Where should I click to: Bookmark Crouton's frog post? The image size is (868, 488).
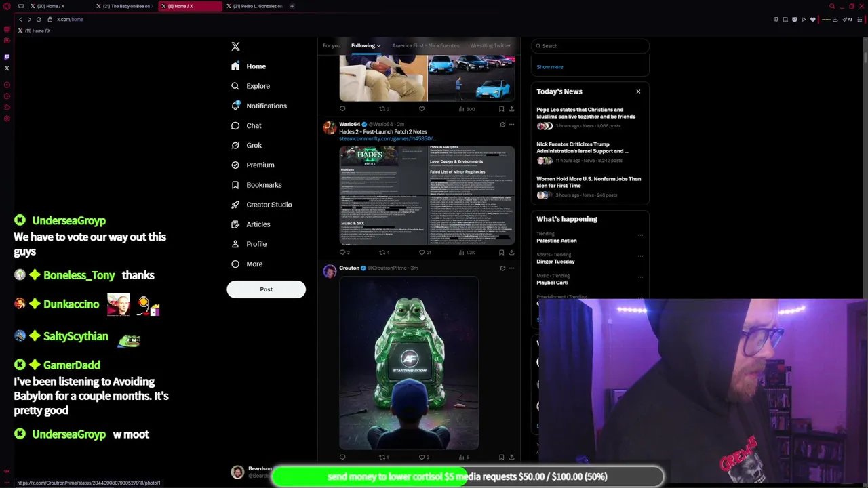click(502, 457)
